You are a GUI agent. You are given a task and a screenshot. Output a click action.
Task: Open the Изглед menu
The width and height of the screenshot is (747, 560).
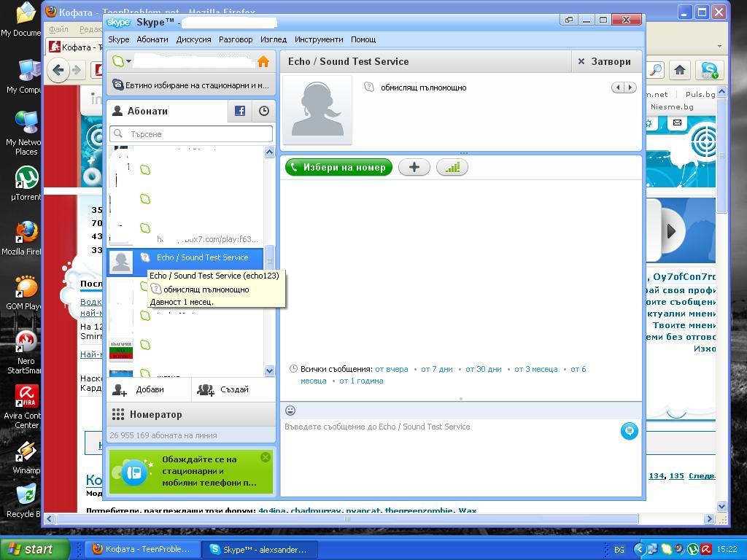coord(274,39)
